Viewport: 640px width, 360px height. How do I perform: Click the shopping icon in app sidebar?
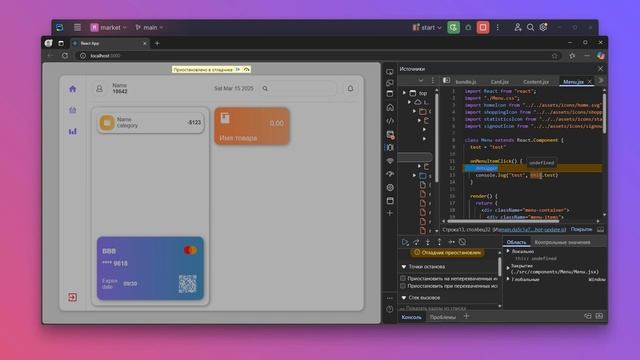73,110
